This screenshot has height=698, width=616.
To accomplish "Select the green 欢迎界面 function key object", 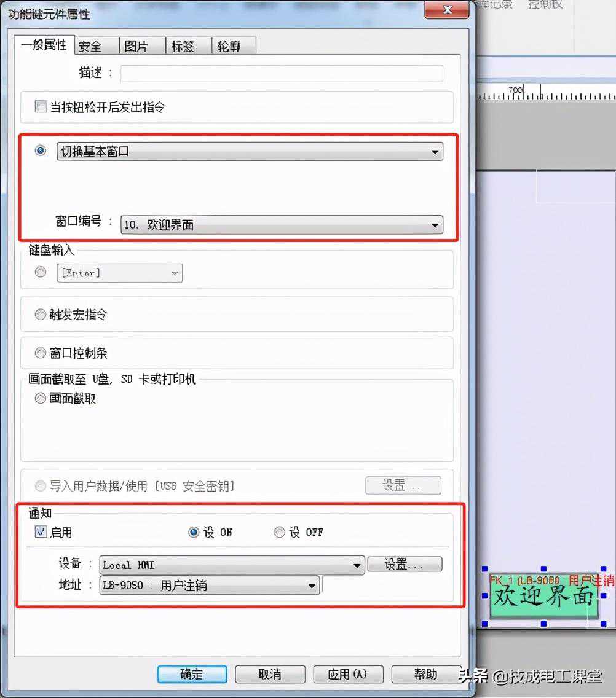I will coord(543,596).
